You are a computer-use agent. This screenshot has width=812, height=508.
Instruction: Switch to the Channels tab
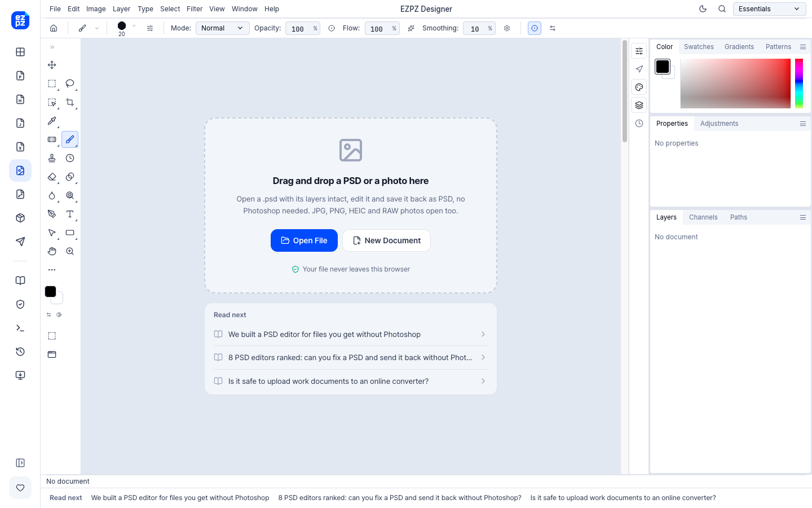pos(703,217)
